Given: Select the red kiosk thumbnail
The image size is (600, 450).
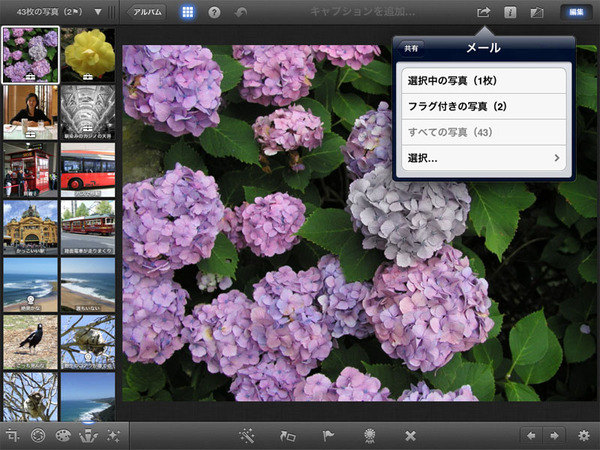Looking at the screenshot, I should click(30, 170).
